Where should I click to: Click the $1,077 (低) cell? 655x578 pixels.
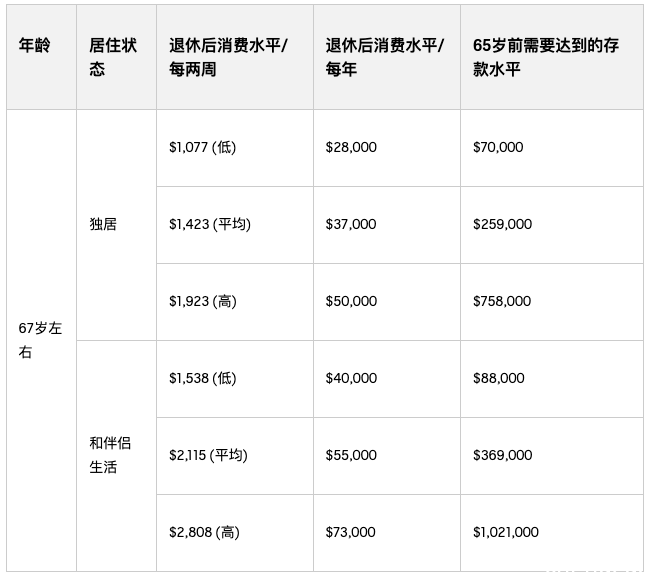click(235, 148)
